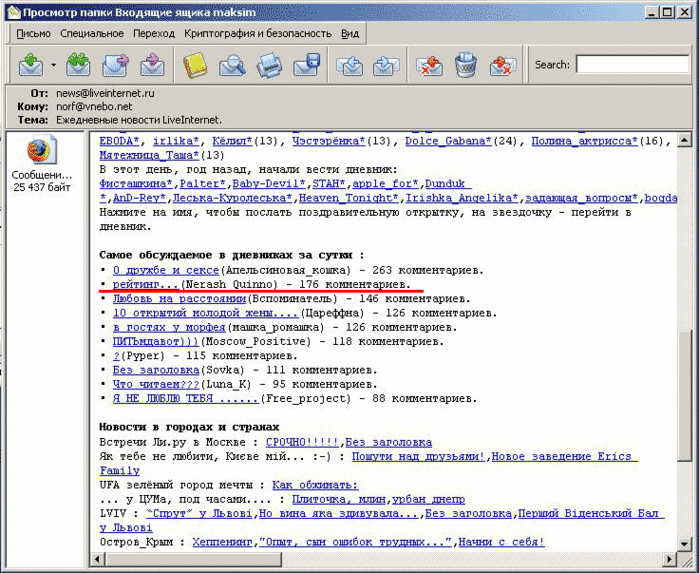Image resolution: width=699 pixels, height=573 pixels.
Task: Click the horizontal scrollbar thumb
Action: tap(193, 558)
